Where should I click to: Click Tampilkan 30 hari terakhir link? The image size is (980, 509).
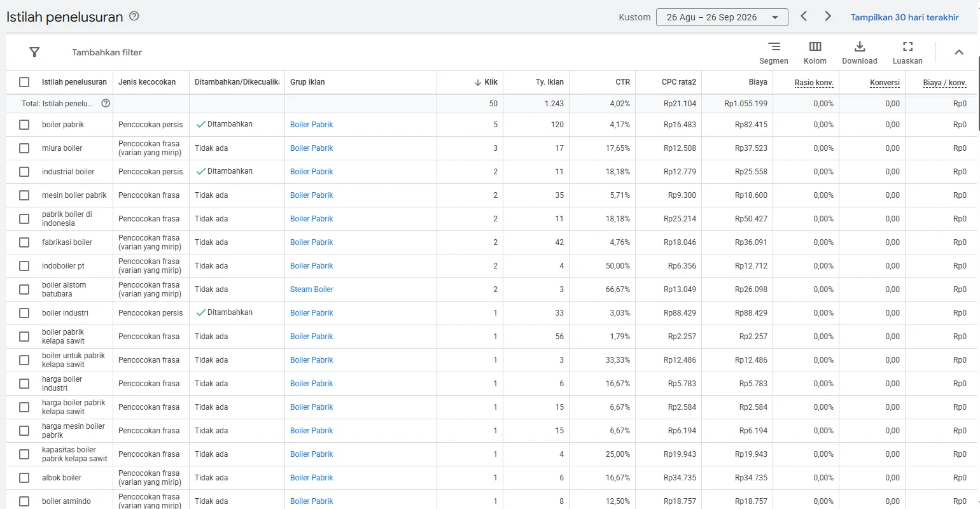tap(904, 17)
